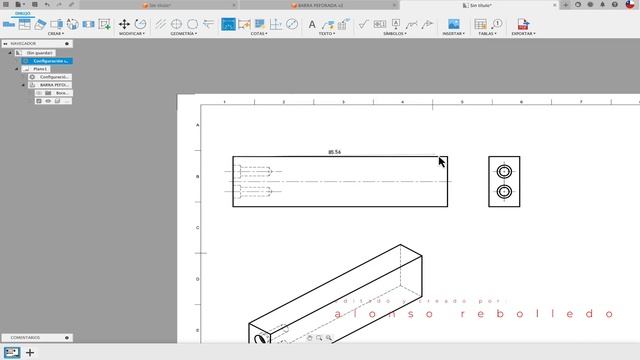640x360 pixels.
Task: Select the Center Mark Pattern tool
Action: pos(192,24)
